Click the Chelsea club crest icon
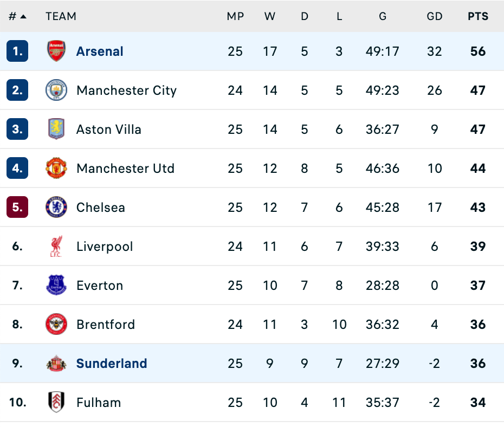 point(56,208)
